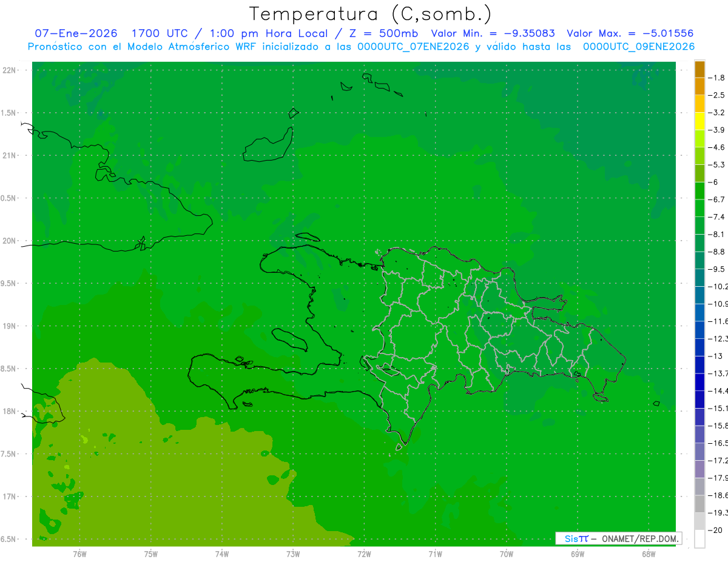The height and width of the screenshot is (562, 728).
Task: Pick the gray swatch between -18.6 and -19.3
Action: point(699,504)
